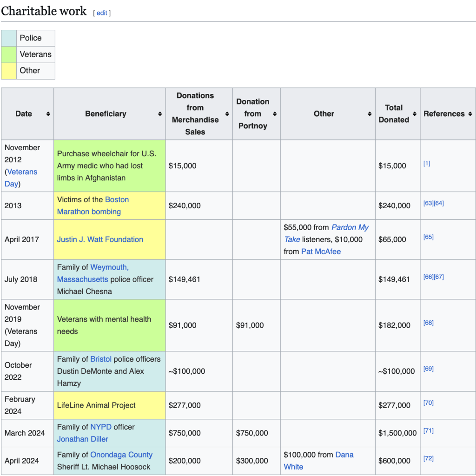The height and width of the screenshot is (476, 476).
Task: Sort the References column
Action: (470, 114)
